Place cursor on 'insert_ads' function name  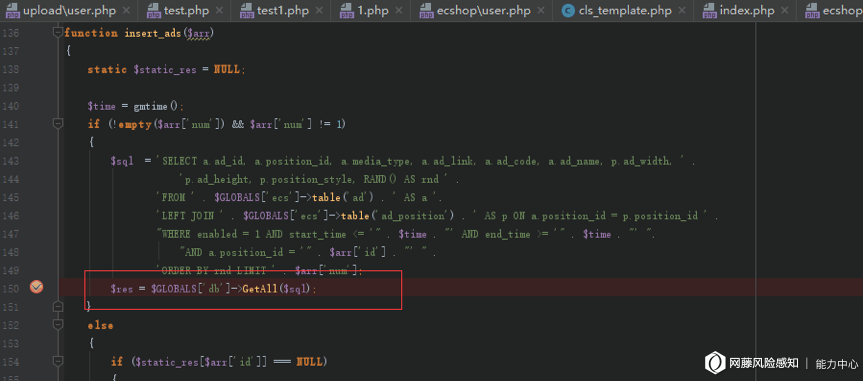[x=153, y=33]
